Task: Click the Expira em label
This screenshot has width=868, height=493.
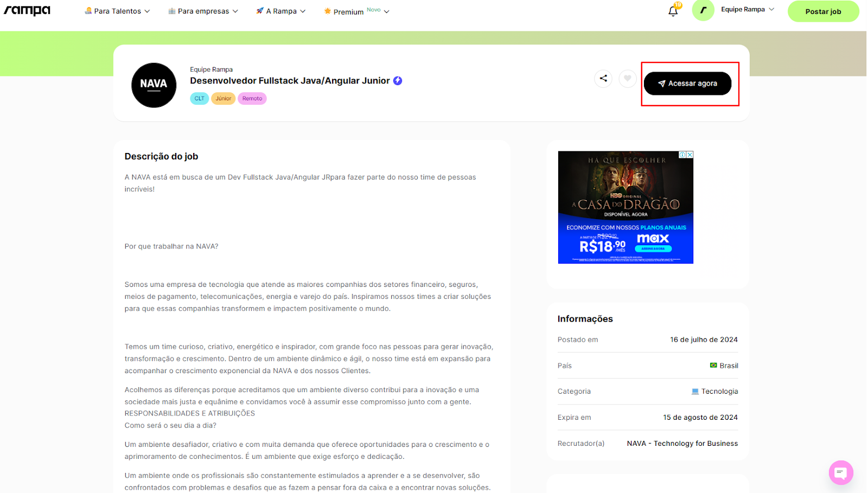Action: tap(574, 418)
